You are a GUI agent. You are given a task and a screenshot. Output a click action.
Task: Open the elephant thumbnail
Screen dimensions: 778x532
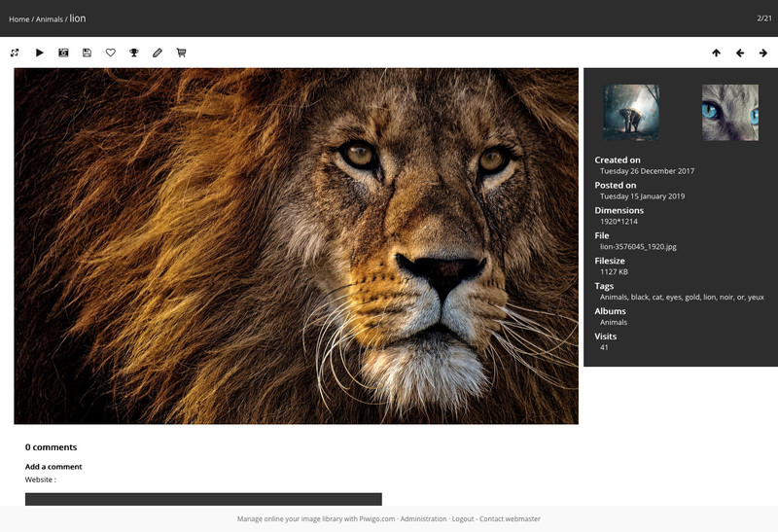[x=631, y=112]
